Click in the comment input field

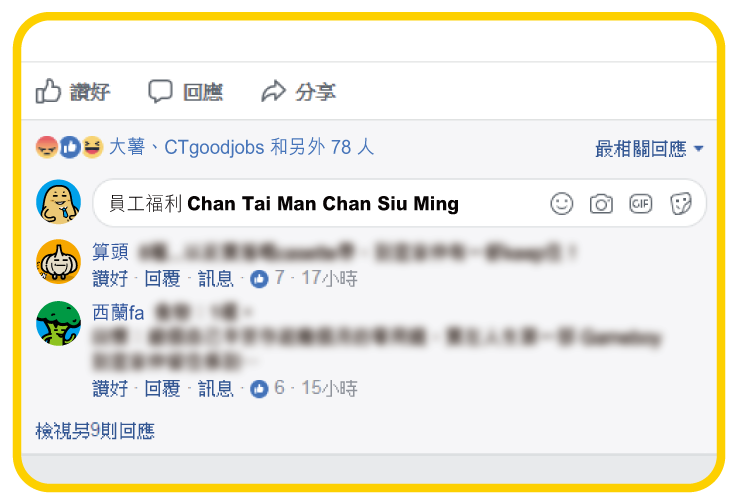click(x=400, y=204)
